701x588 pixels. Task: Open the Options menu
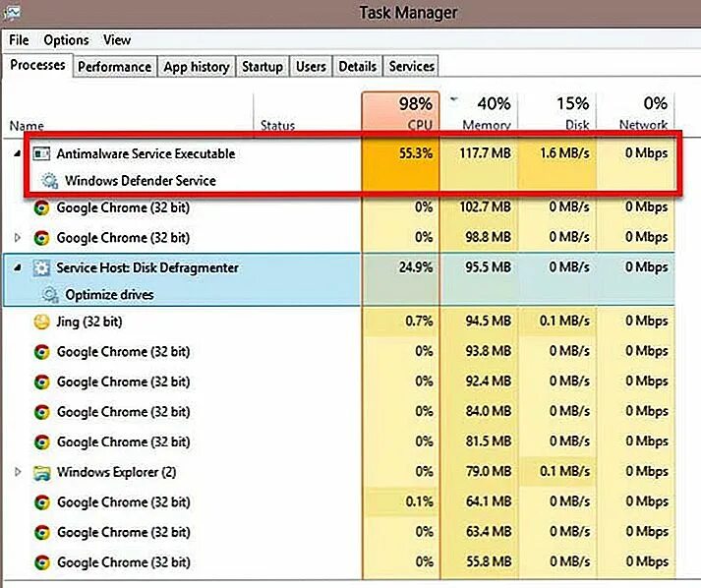(66, 40)
